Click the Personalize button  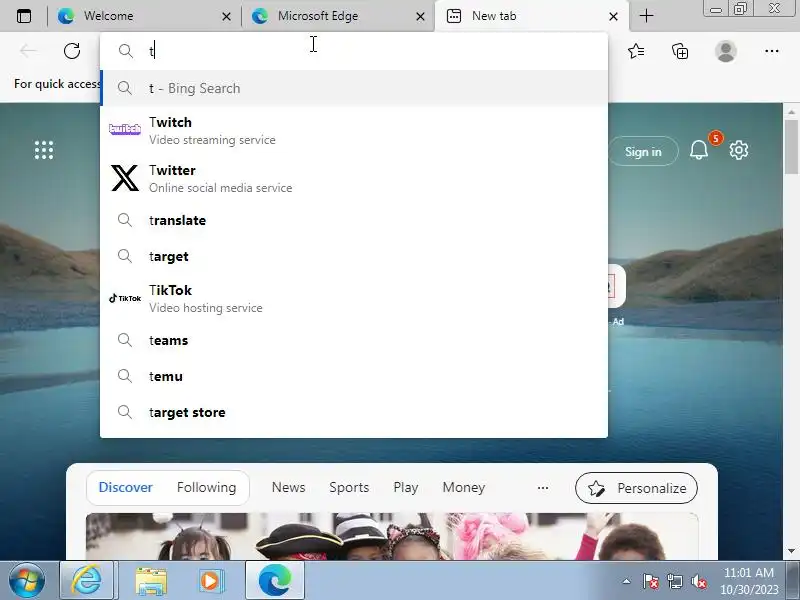pyautogui.click(x=636, y=488)
